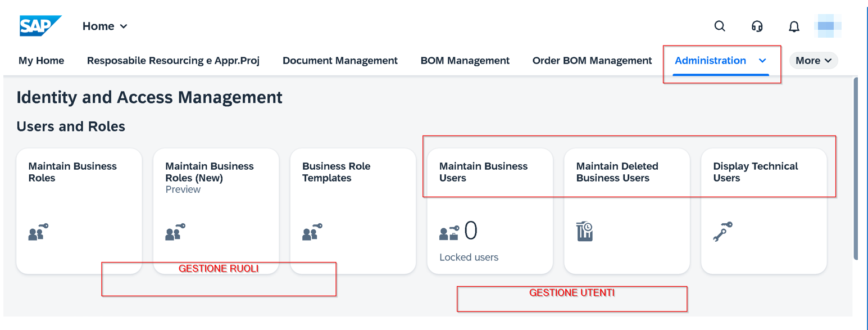Image resolution: width=868 pixels, height=330 pixels.
Task: Open Display Technical Users tile title
Action: 755,172
